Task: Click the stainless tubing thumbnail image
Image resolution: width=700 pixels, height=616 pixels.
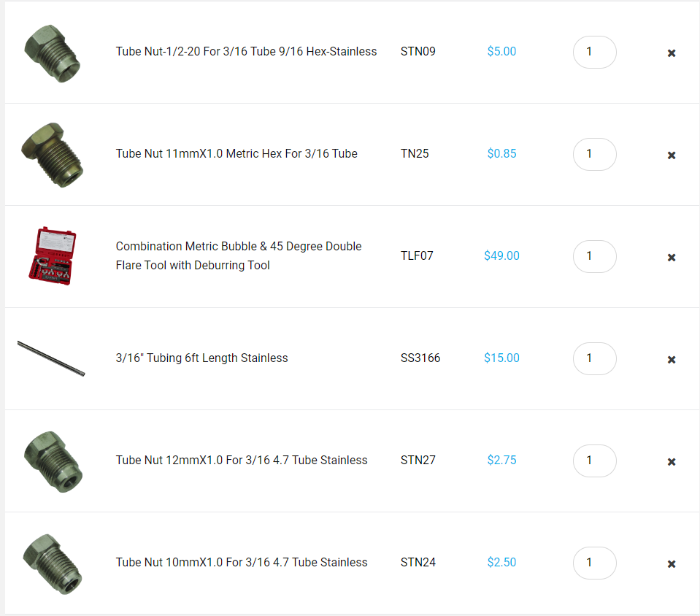Action: point(51,358)
